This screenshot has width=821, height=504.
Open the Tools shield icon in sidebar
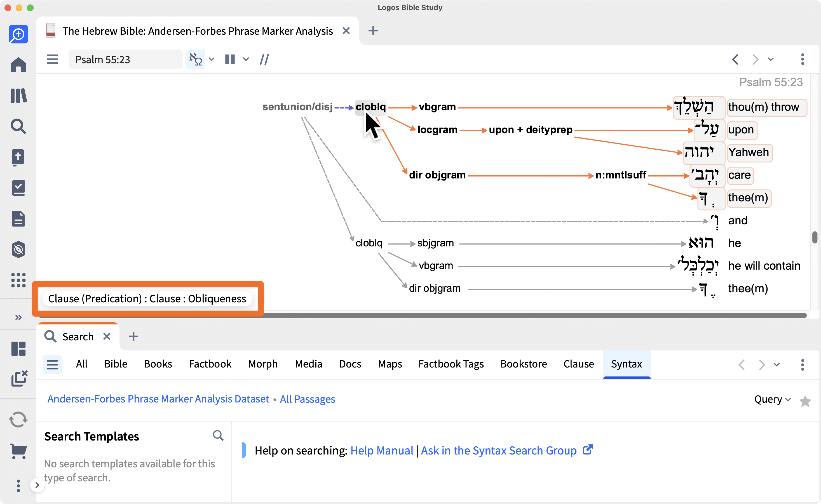click(18, 249)
